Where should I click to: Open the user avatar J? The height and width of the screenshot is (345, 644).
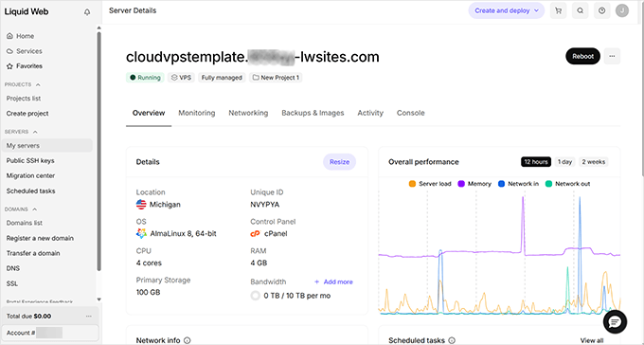point(622,10)
